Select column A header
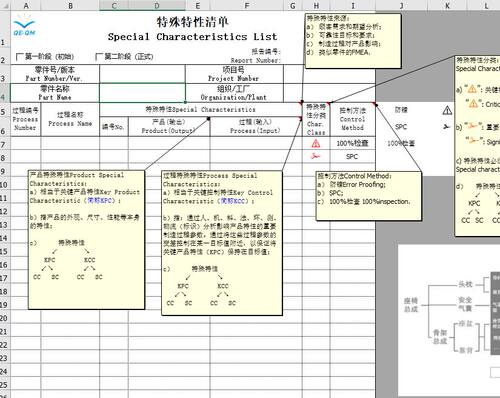The image size is (500, 398). (x=26, y=5)
